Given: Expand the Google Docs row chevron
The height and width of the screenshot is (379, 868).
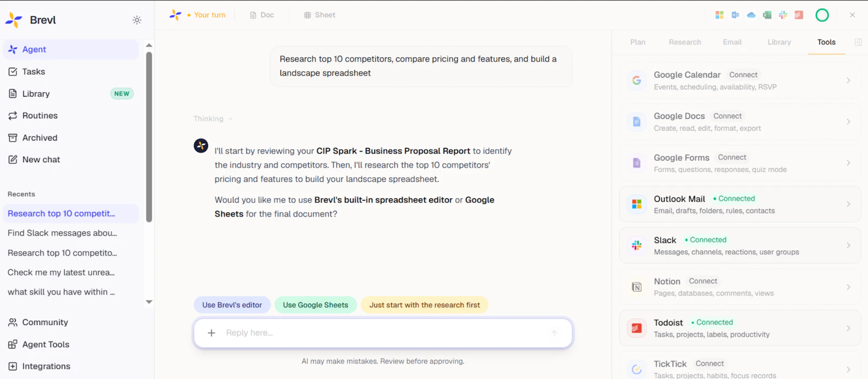Looking at the screenshot, I should pyautogui.click(x=848, y=121).
